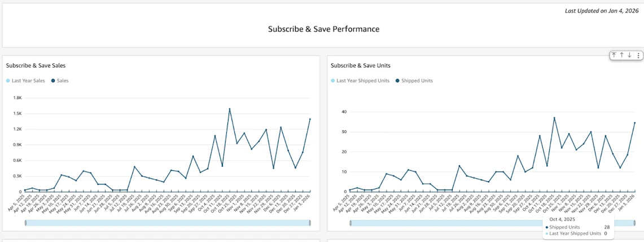Click the Last Updated on Jan 4, 2026 text

pos(602,11)
